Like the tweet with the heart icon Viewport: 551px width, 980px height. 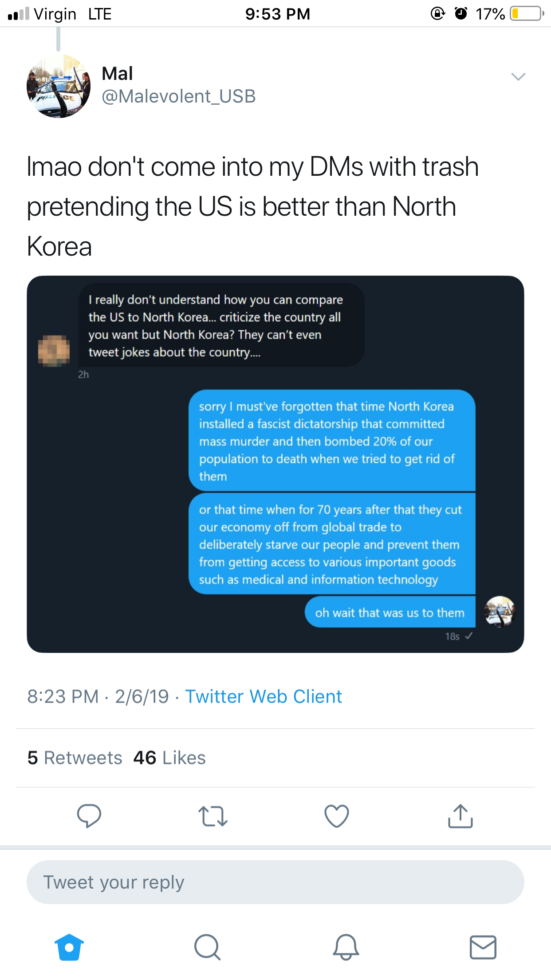coord(337,816)
